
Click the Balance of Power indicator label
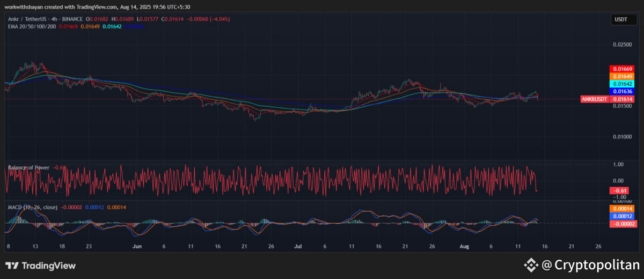pos(28,168)
